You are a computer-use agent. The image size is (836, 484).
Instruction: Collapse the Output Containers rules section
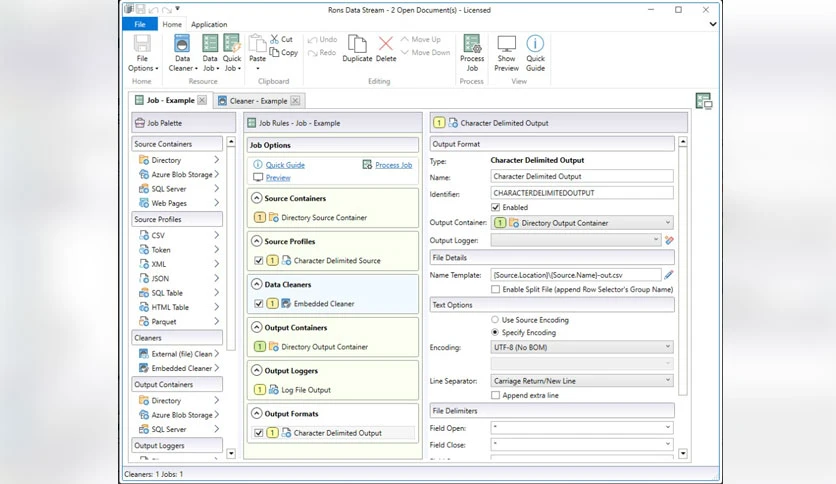click(256, 327)
